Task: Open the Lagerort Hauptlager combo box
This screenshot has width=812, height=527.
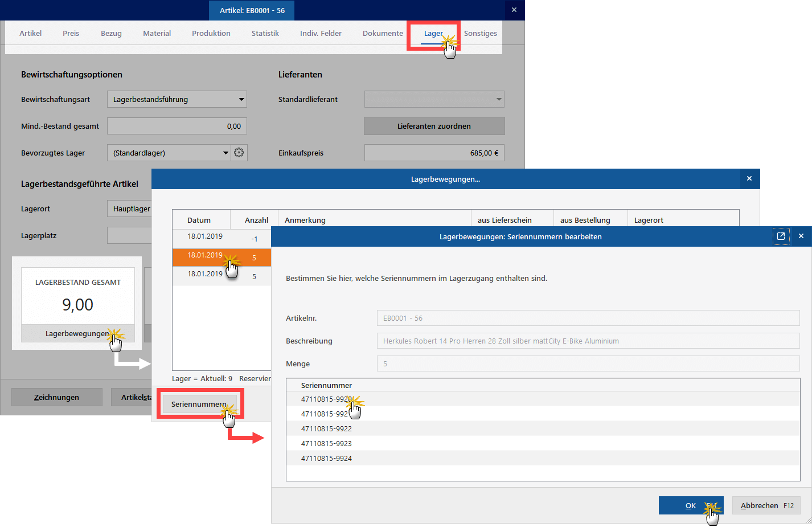Action: click(129, 209)
